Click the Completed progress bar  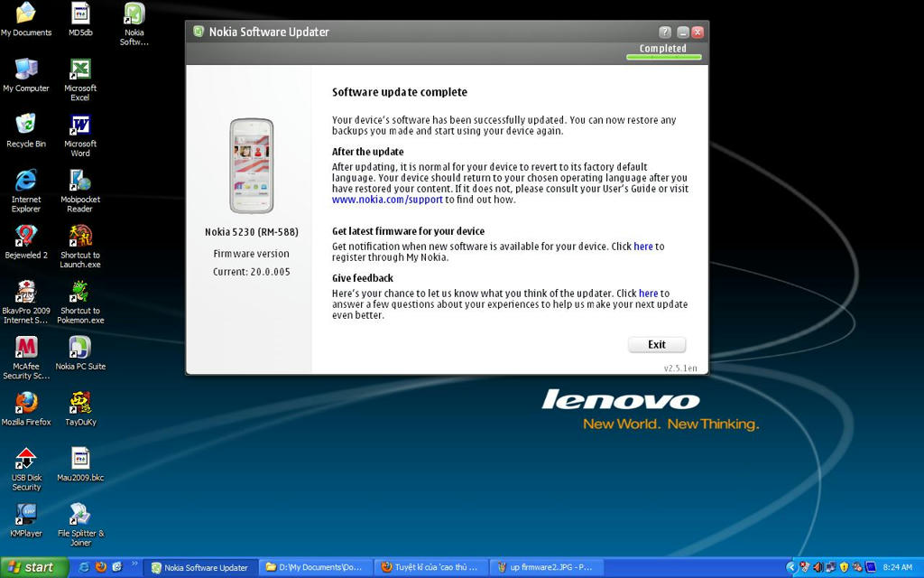(x=663, y=57)
